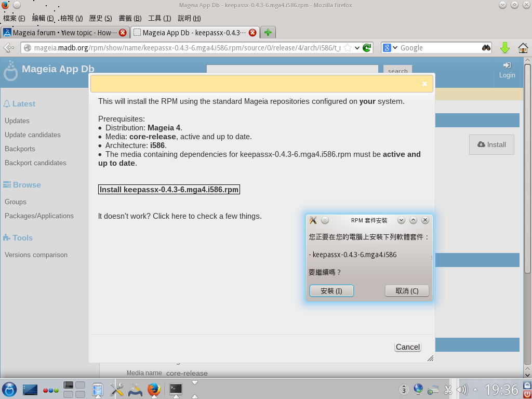The image size is (532, 399).
Task: Expand hidden tray icons arrow
Action: [x=475, y=390]
